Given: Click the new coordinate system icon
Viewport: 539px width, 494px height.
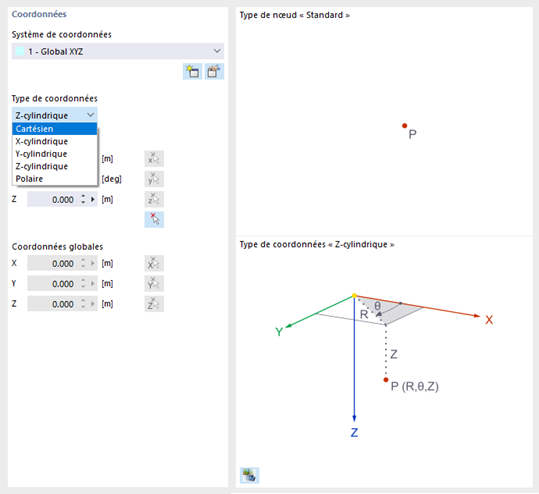Looking at the screenshot, I should coord(192,72).
